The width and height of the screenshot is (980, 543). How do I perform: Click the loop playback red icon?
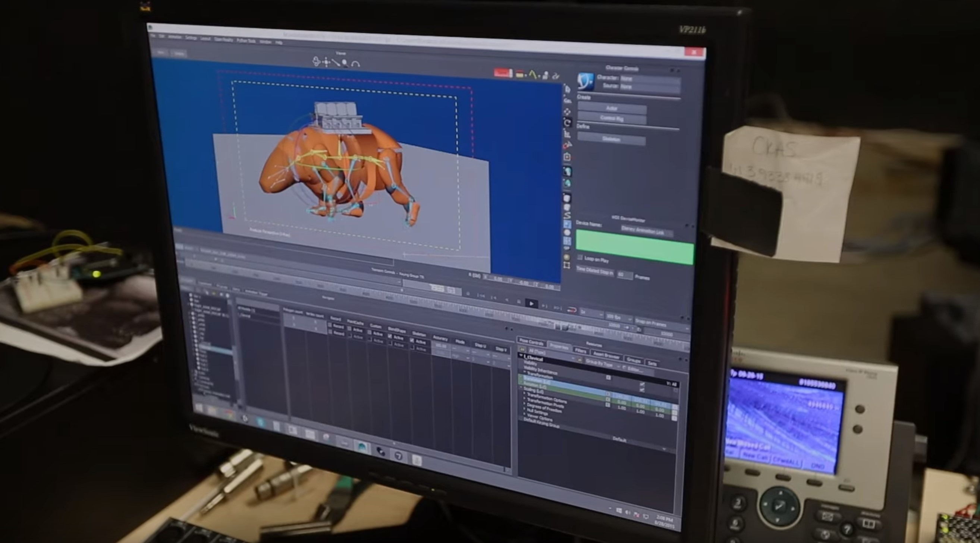tap(572, 310)
